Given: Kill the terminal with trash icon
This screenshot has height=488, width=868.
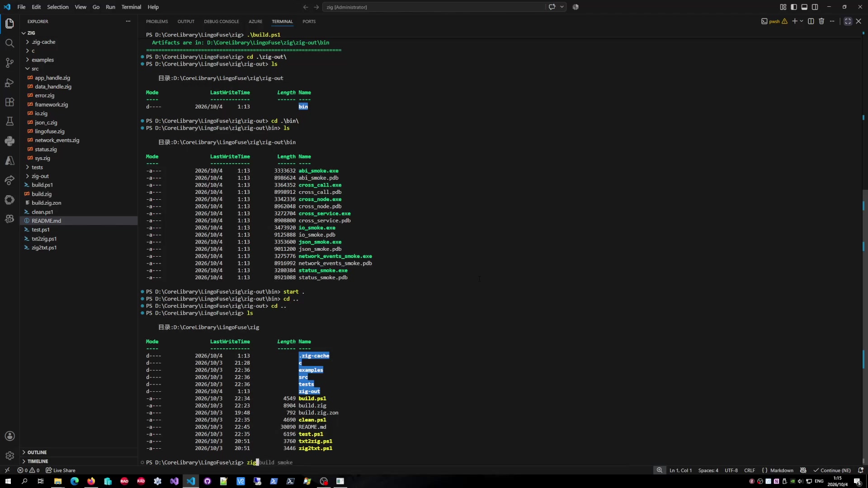Looking at the screenshot, I should [821, 21].
